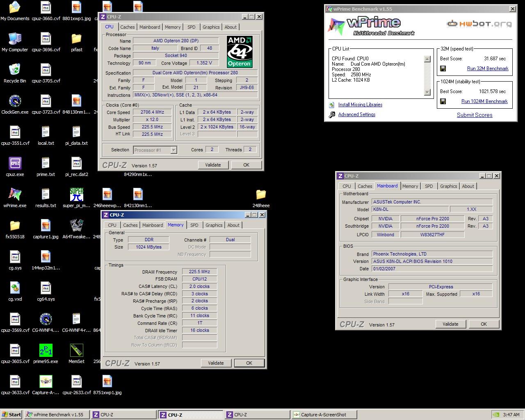The image size is (525, 420).
Task: Click the Core Speed value 2706.4 MHz
Action: pyautogui.click(x=153, y=112)
